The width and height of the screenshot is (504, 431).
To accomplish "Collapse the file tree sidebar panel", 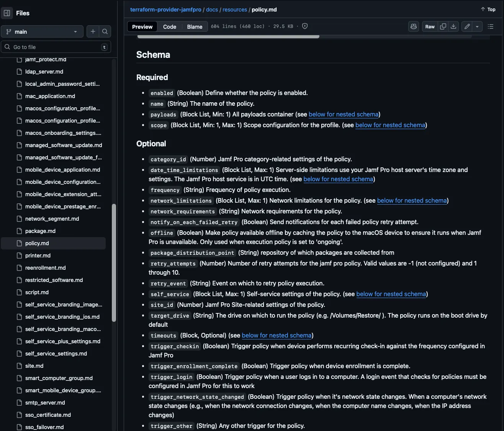I will click(7, 13).
